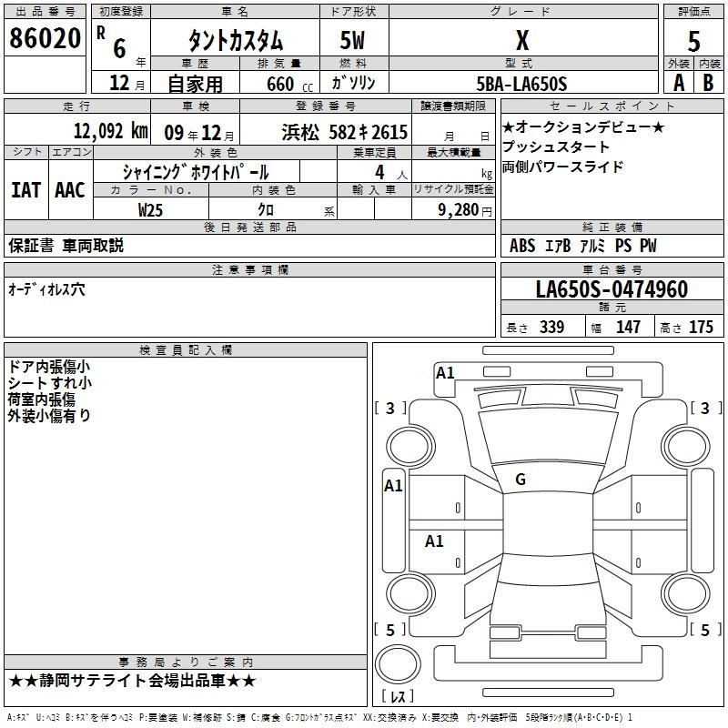Click the G mark on the car diagram
This screenshot has width=728, height=728.
tap(521, 480)
